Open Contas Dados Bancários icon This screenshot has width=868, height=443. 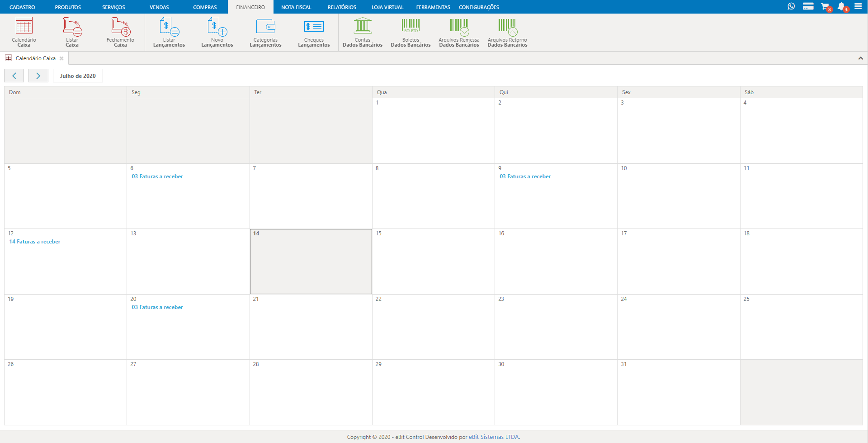[363, 32]
